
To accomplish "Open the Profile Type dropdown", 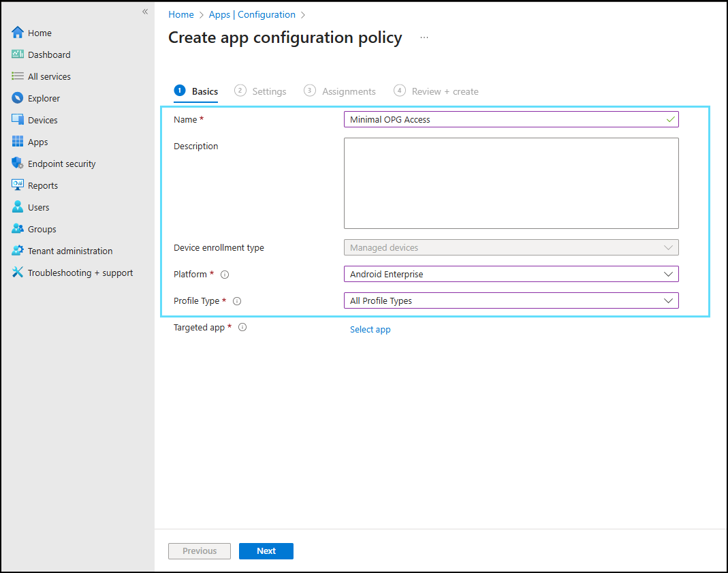I will 511,300.
